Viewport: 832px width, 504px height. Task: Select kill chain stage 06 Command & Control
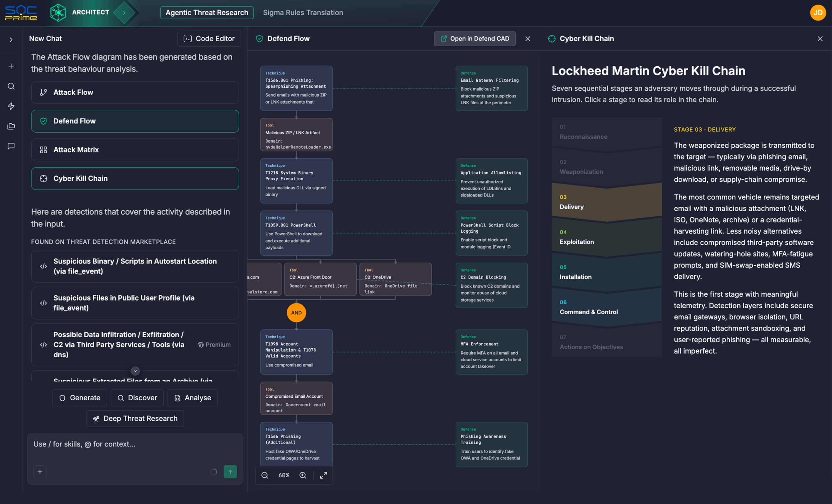tap(607, 307)
